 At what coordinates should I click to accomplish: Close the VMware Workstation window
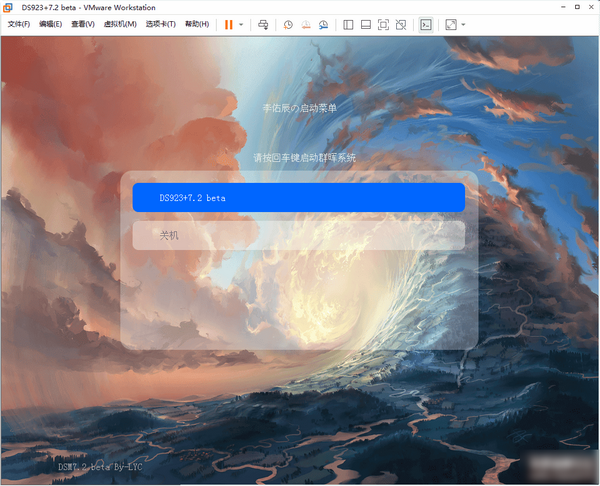[x=591, y=7]
